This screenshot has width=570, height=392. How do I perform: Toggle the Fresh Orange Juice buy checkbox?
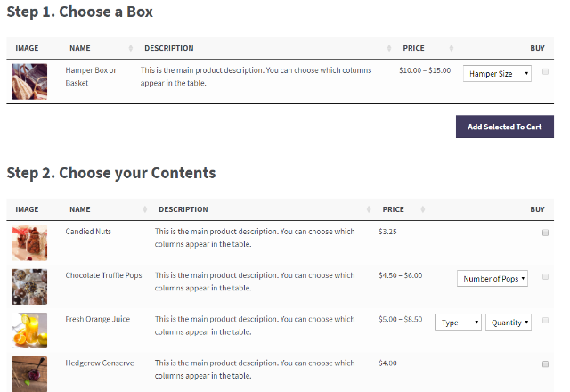545,321
